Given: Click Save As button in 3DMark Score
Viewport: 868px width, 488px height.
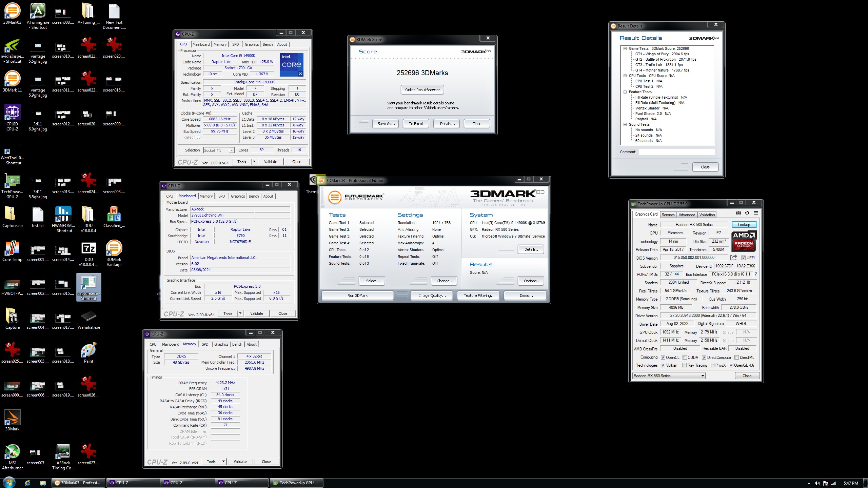Looking at the screenshot, I should click(x=386, y=124).
